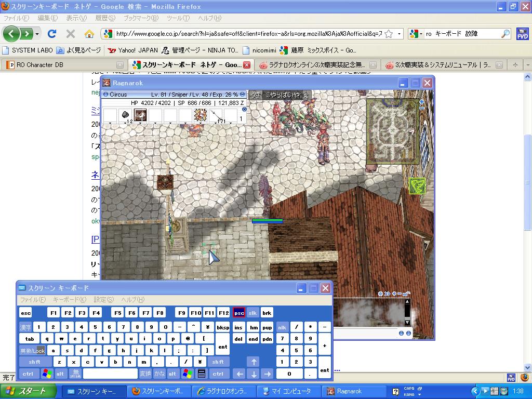Toggle the slk scroll lock key
Viewport: 532px width, 399px height.
click(x=252, y=313)
